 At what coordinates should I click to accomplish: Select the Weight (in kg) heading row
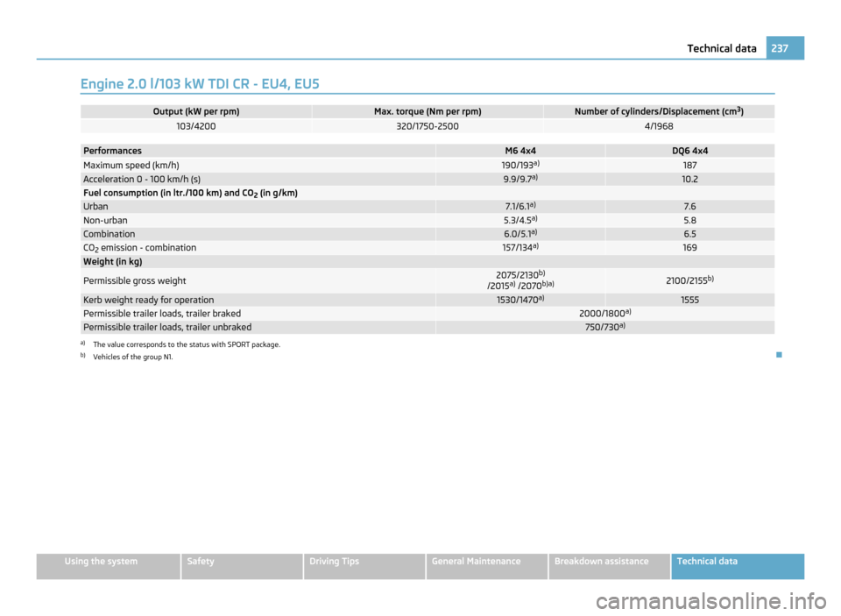click(428, 262)
